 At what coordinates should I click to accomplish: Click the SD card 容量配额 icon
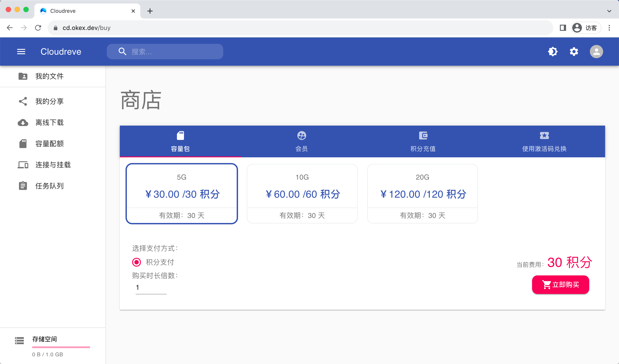tap(23, 144)
